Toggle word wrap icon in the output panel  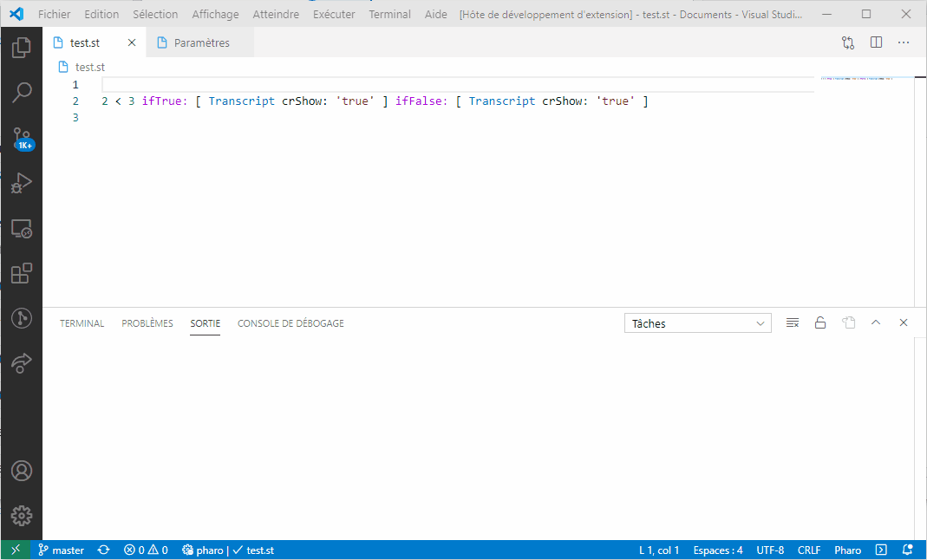click(x=848, y=322)
